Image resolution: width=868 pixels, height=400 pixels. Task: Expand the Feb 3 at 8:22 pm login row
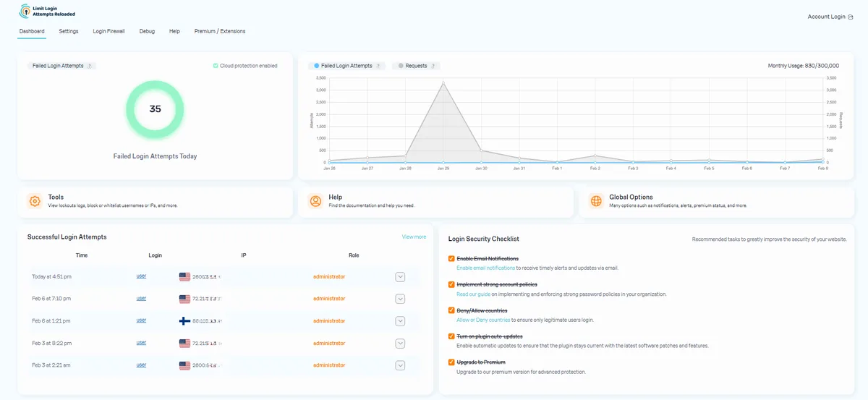click(x=400, y=343)
